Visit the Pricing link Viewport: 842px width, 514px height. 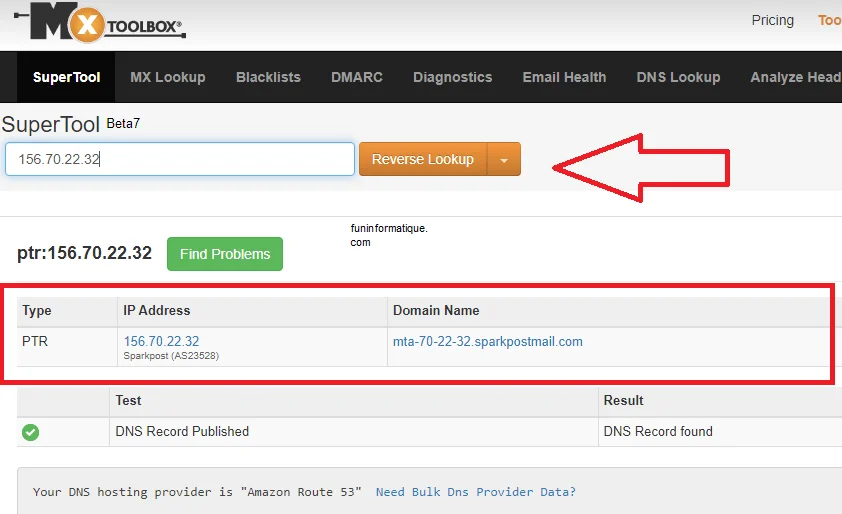tap(773, 20)
